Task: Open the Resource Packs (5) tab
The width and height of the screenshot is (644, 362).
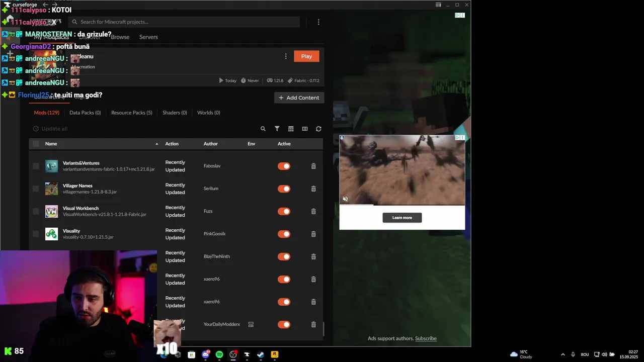Action: (132, 113)
